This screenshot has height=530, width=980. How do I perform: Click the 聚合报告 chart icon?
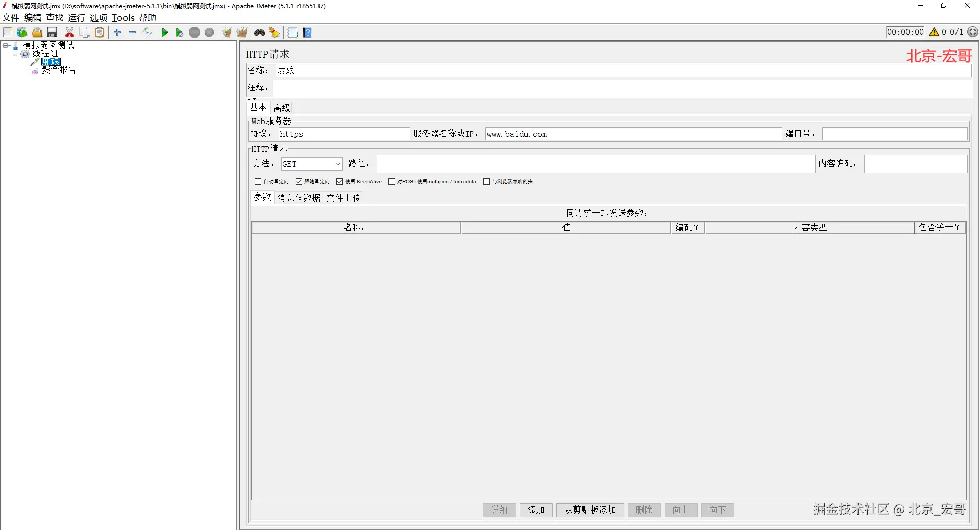[x=35, y=70]
